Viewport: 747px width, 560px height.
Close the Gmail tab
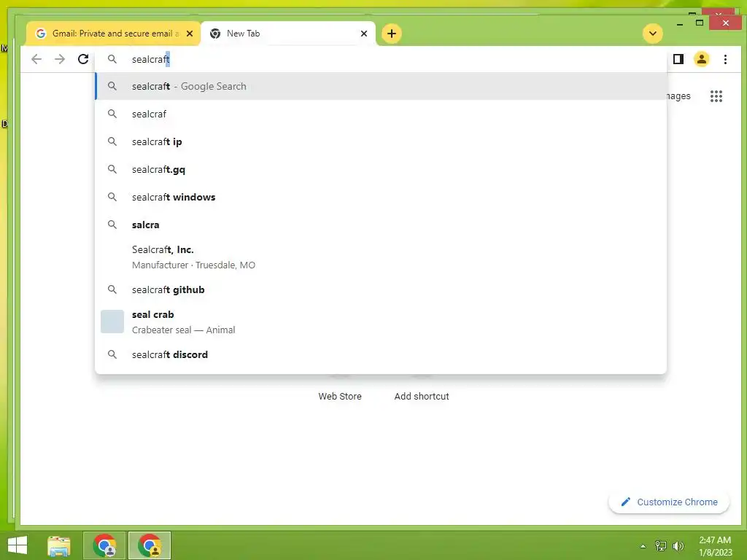(x=190, y=34)
